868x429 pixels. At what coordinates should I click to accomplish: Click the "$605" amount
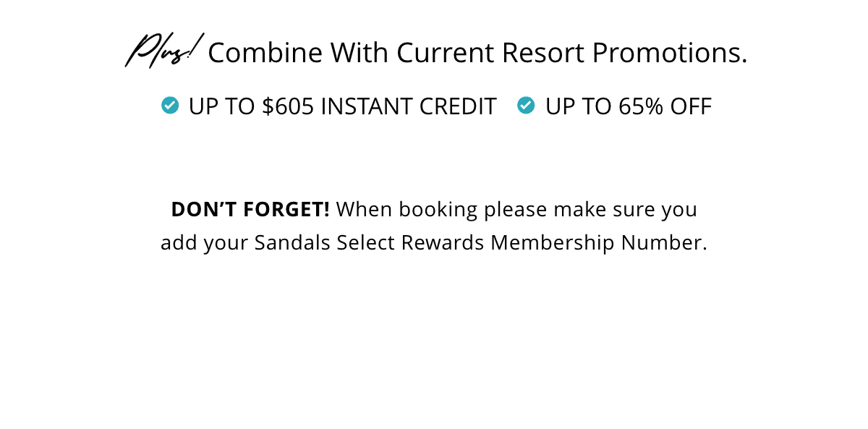(x=288, y=106)
